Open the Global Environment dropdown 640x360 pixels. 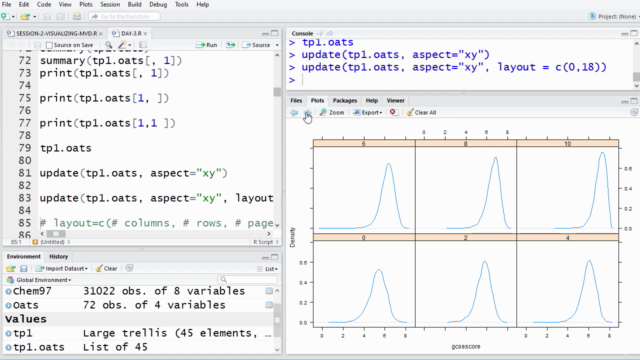tap(39, 280)
